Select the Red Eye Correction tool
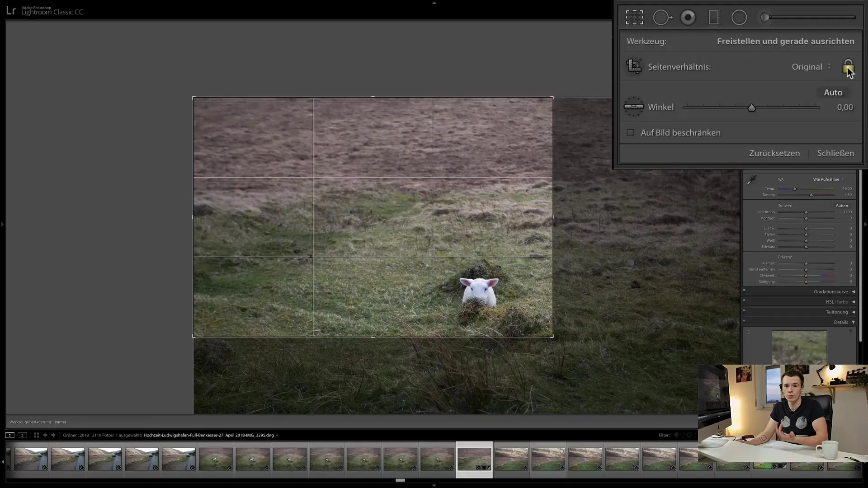The image size is (868, 488). 688,18
